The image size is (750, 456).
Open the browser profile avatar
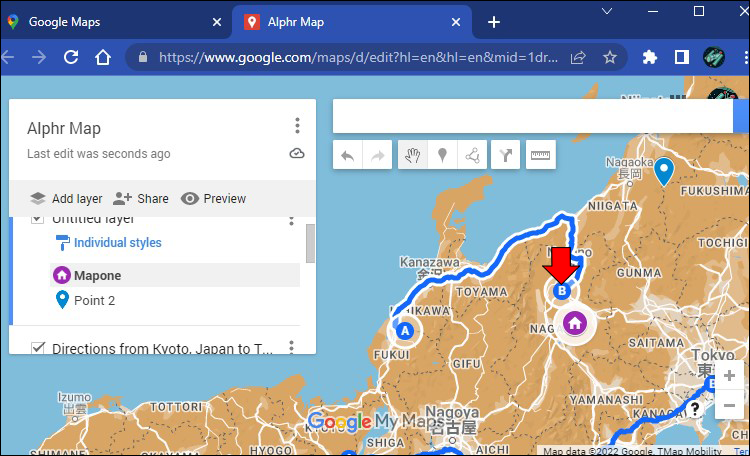(x=714, y=57)
